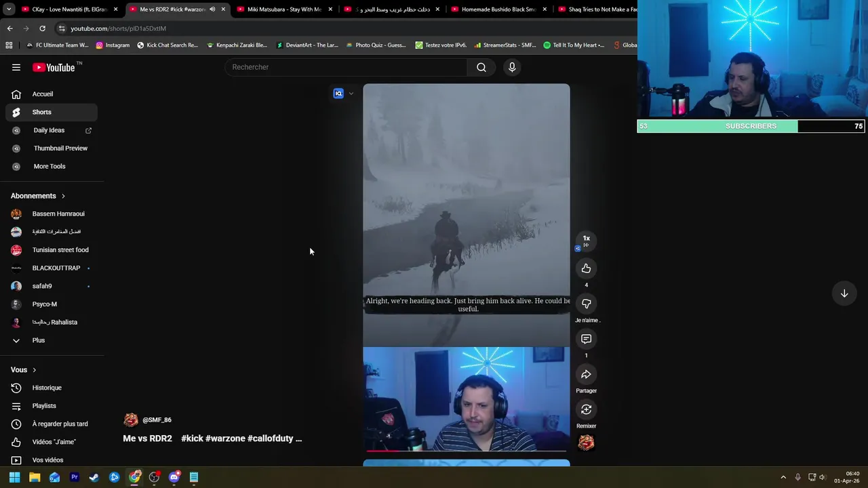This screenshot has width=868, height=488.
Task: Open À regarder plus tard
Action: point(52,424)
